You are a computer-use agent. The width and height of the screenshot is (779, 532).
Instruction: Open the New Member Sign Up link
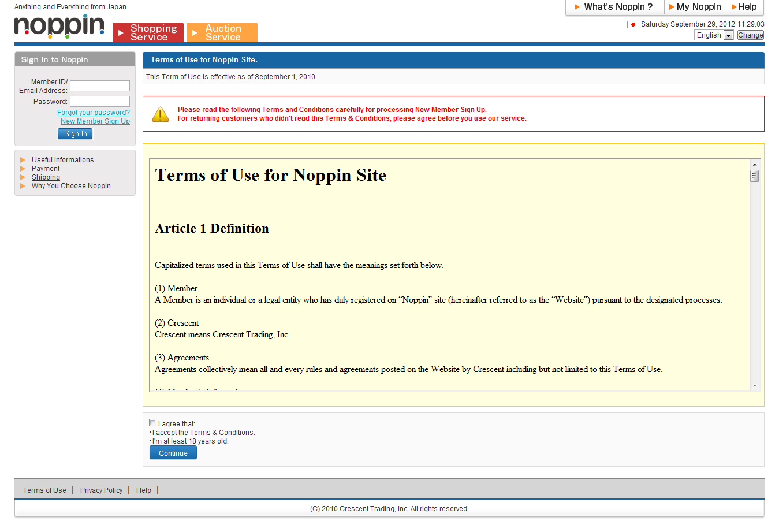[x=95, y=121]
